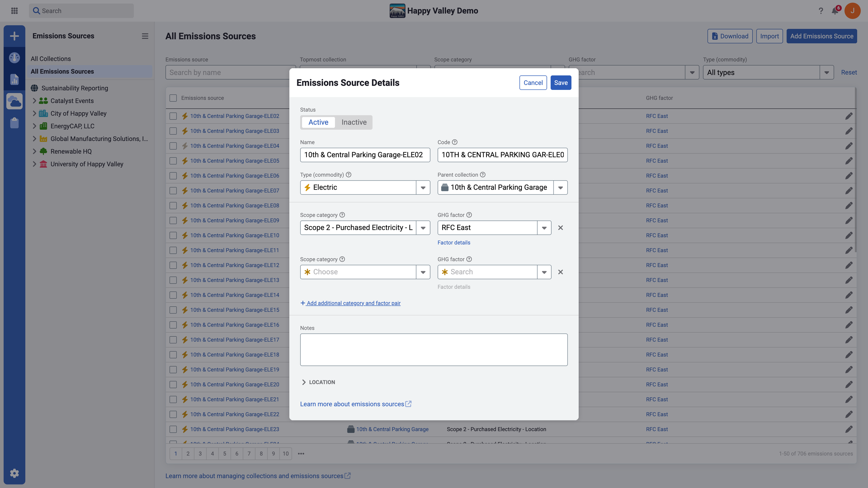The image size is (868, 488).
Task: Click into the Notes text area
Action: pos(433,350)
